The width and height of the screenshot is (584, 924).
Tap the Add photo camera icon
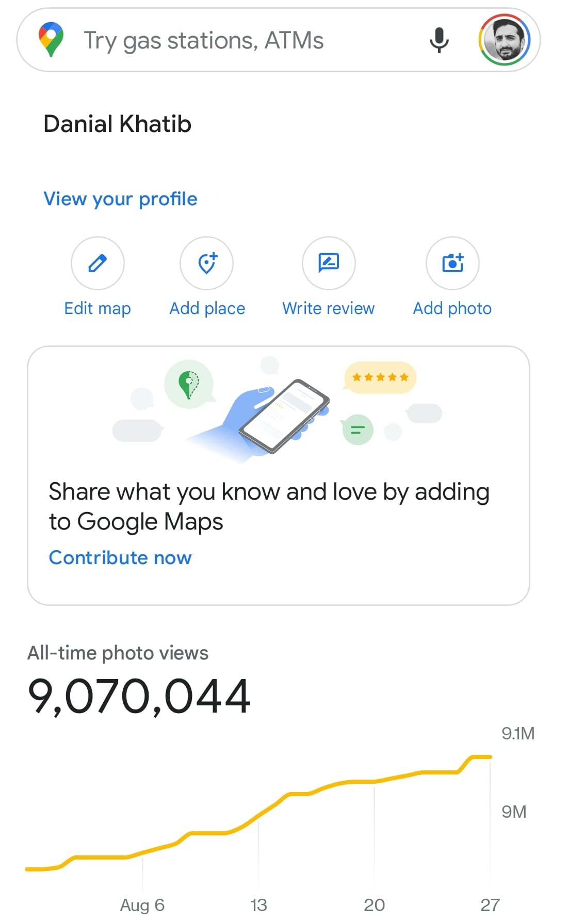452,263
